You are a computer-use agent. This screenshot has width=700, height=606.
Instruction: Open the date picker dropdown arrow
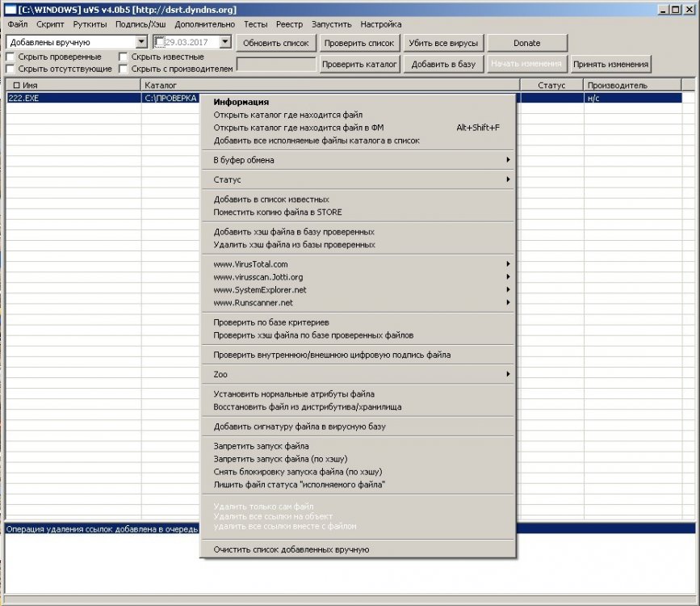225,42
